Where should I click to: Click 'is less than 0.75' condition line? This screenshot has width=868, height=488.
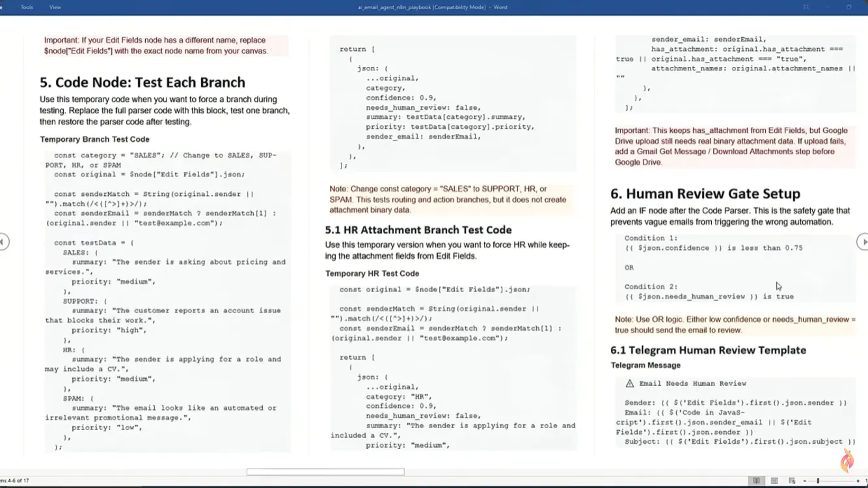tap(714, 248)
